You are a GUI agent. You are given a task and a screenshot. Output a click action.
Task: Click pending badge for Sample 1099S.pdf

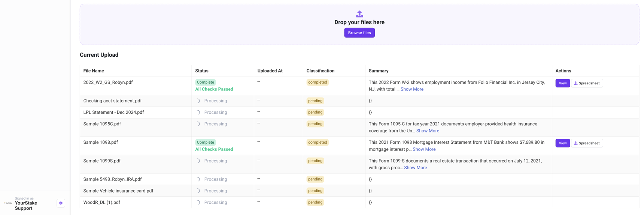pyautogui.click(x=315, y=161)
